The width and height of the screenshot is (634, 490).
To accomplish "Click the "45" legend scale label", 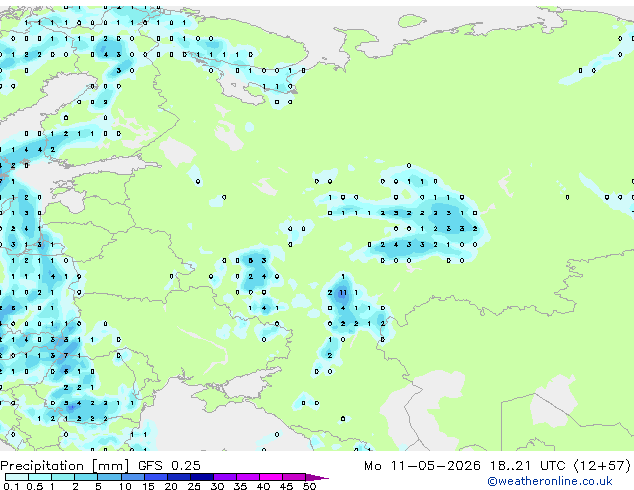I will pos(287,486).
